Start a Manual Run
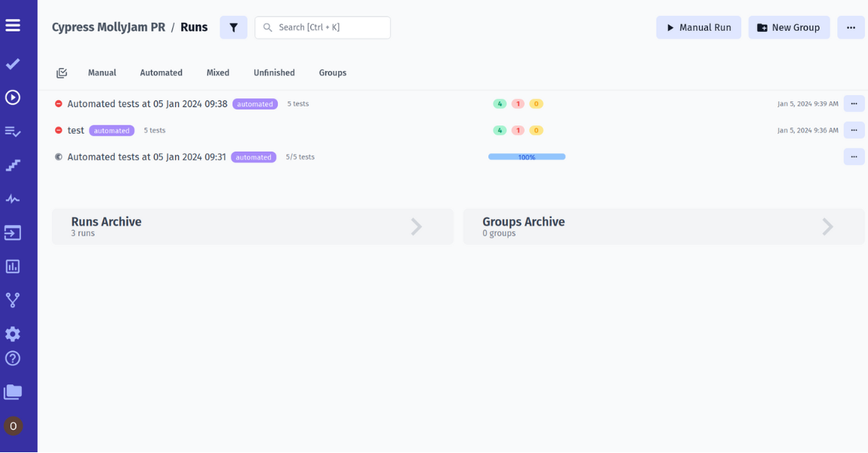Viewport: 868px width, 453px height. 698,27
